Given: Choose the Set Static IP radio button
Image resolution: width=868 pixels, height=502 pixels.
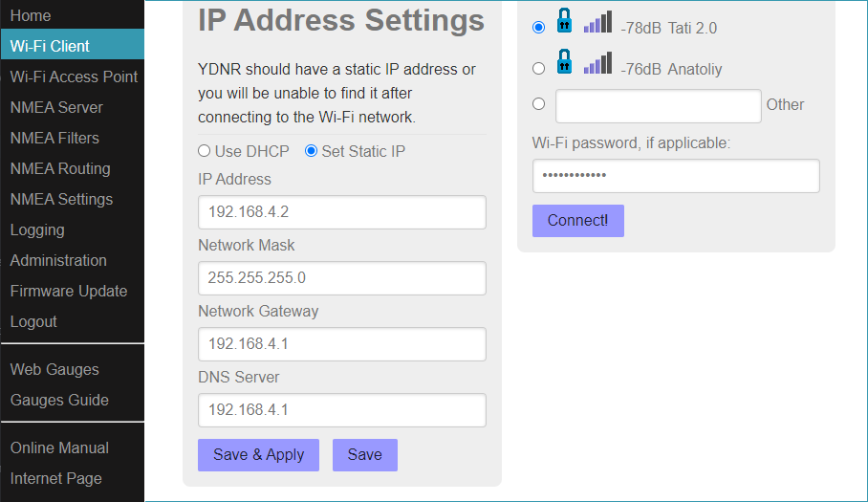Looking at the screenshot, I should pos(311,151).
